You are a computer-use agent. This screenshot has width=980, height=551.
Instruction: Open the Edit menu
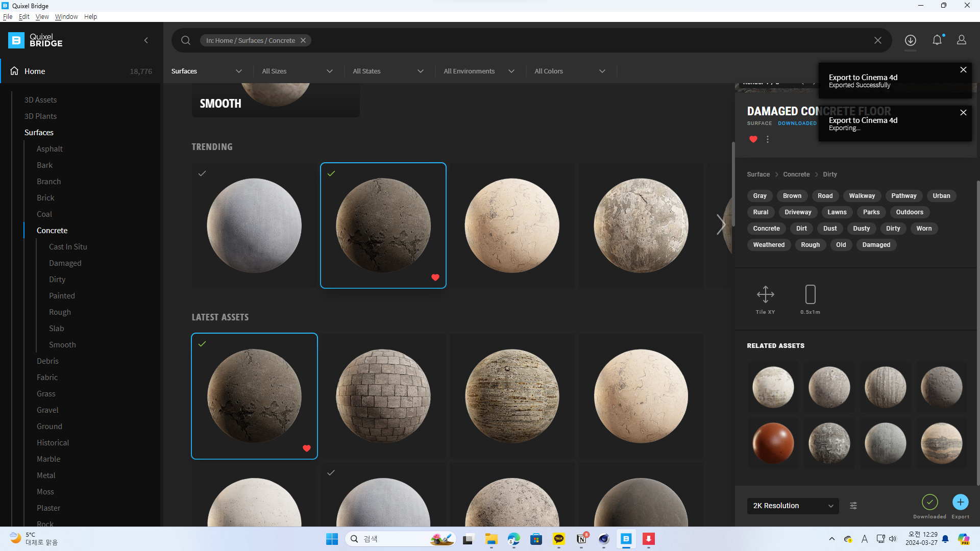coord(24,17)
